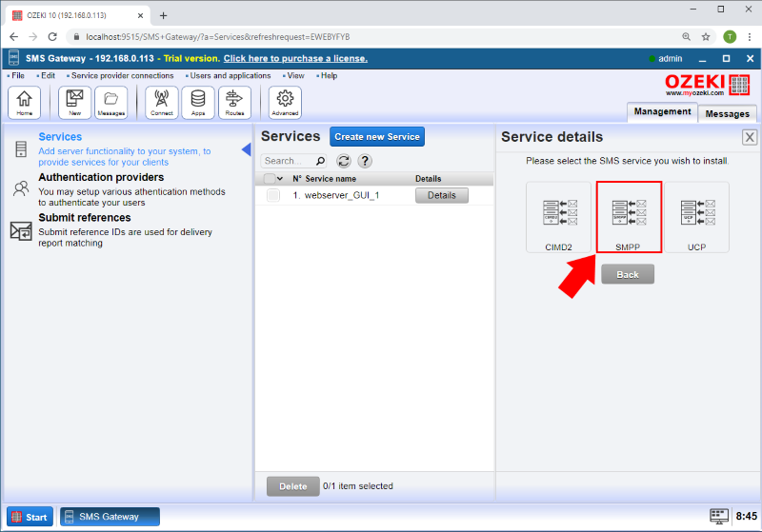The height and width of the screenshot is (532, 762).
Task: Click the search magnifier icon in Services
Action: [320, 161]
